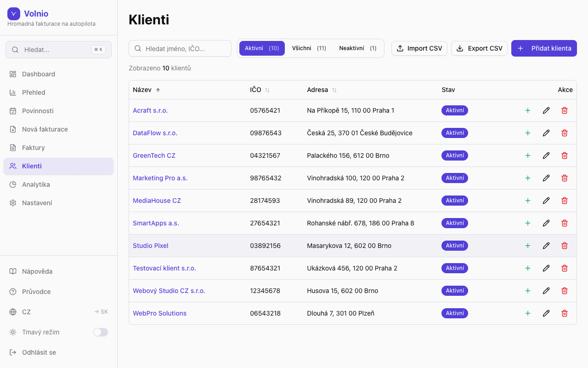The height and width of the screenshot is (368, 588).
Task: Click the pencil edit icon for DataFlow s.r.o.
Action: pos(546,133)
